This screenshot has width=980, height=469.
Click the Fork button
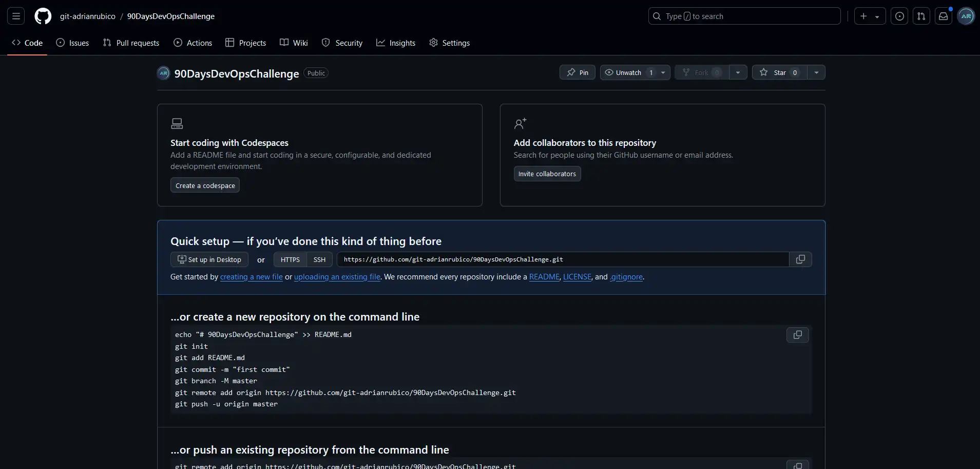(702, 72)
